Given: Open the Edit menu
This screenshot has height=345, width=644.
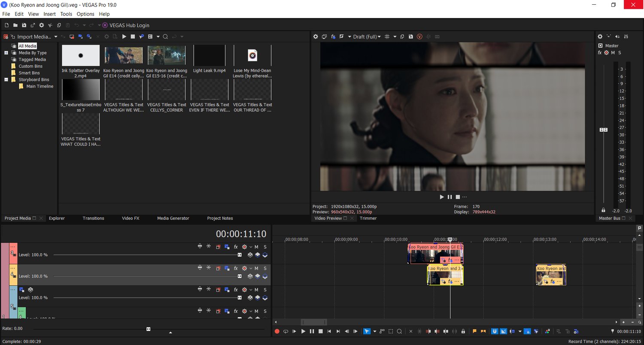Looking at the screenshot, I should pos(19,14).
